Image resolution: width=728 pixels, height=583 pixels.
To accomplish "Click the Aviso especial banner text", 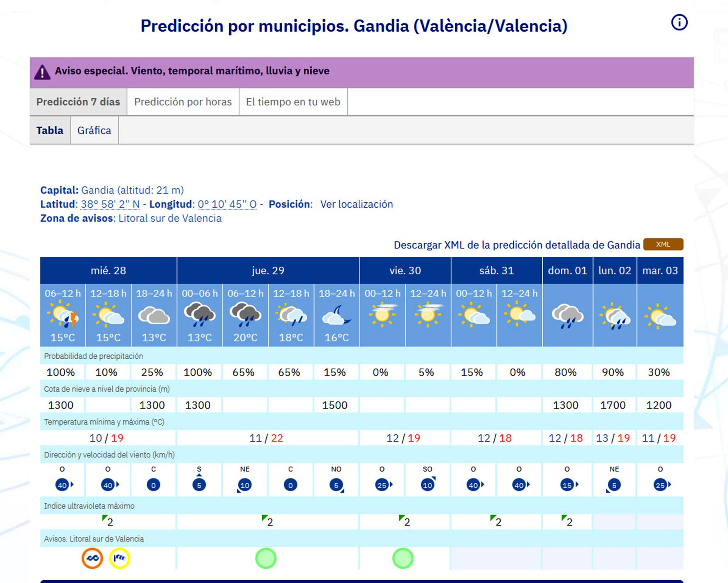I will [192, 71].
